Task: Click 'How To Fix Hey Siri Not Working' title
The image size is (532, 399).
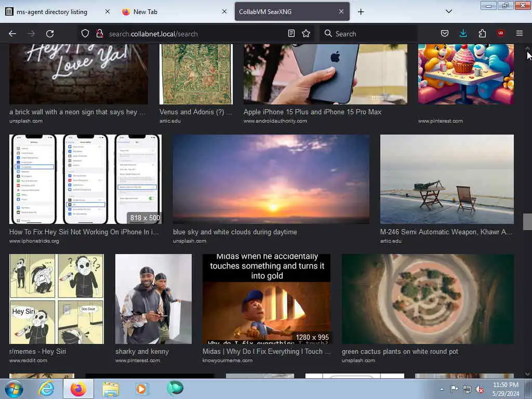Action: click(84, 232)
